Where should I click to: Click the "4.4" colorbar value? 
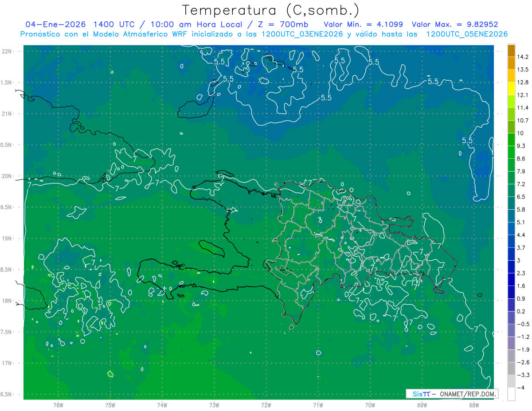[x=521, y=235]
